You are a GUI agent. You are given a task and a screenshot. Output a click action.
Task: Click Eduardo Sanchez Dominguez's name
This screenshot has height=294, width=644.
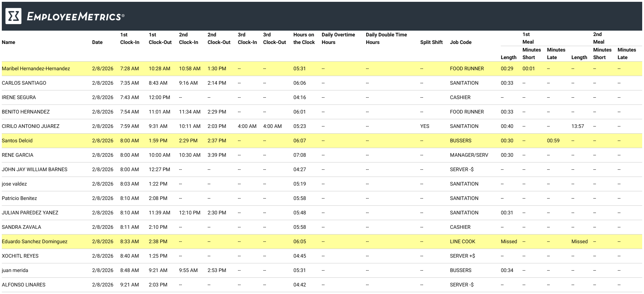click(35, 241)
